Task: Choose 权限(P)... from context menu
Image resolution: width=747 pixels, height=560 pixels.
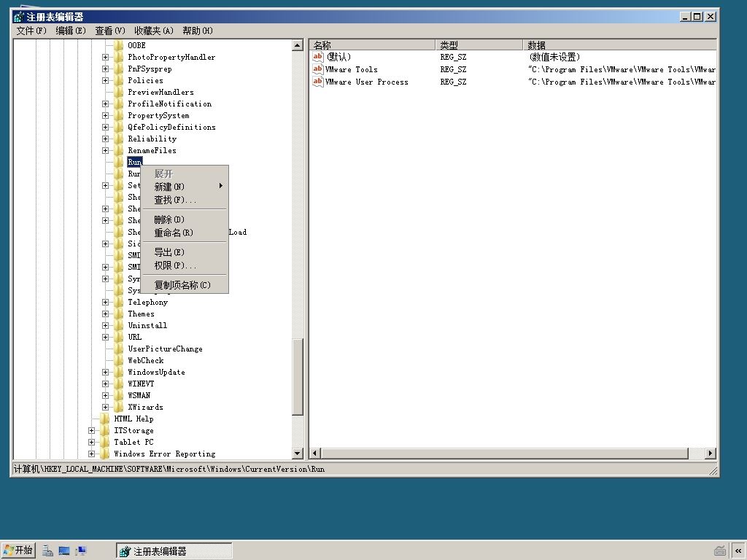Action: [185, 265]
